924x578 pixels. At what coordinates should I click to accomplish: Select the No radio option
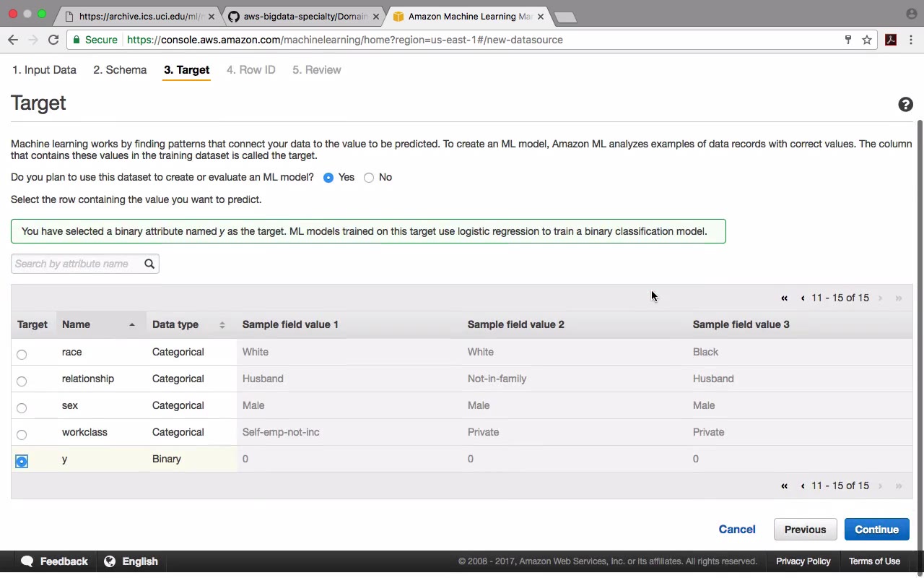tap(369, 178)
